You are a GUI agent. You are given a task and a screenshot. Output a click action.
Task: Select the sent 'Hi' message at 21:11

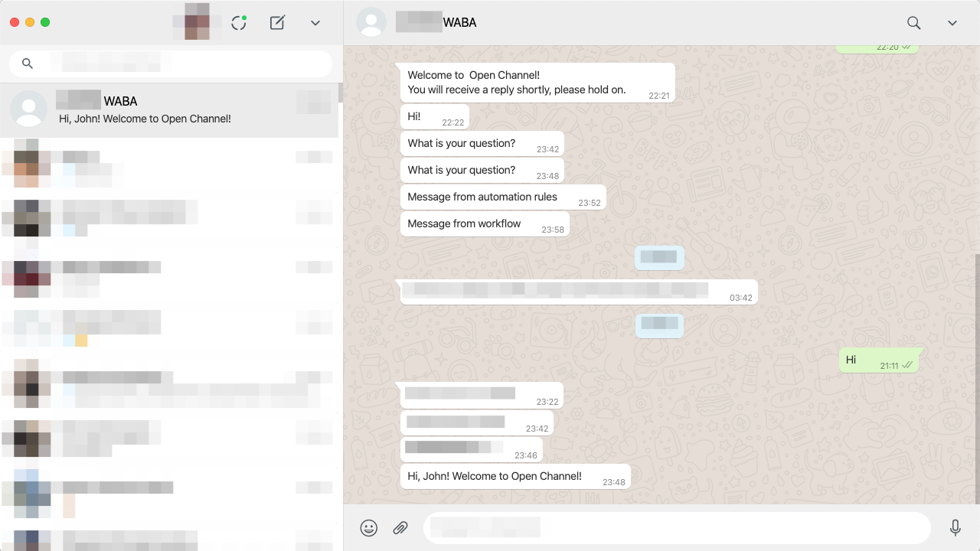(879, 360)
